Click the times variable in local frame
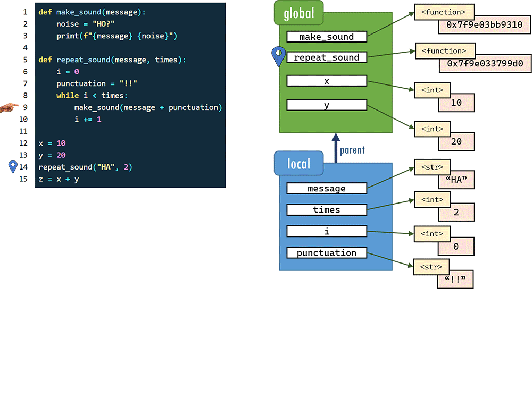Screen dimensions: 532x398 click(327, 210)
